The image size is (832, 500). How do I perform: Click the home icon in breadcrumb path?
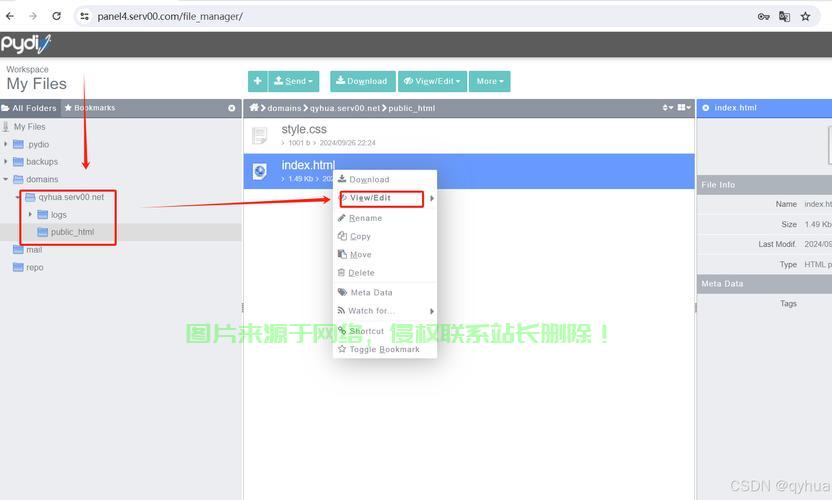click(255, 108)
